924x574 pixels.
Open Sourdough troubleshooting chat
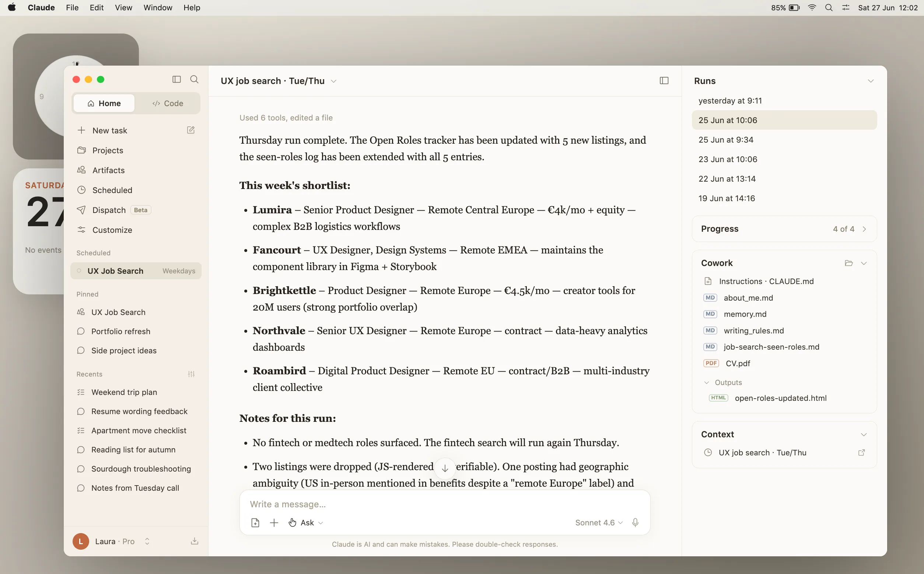click(x=136, y=469)
